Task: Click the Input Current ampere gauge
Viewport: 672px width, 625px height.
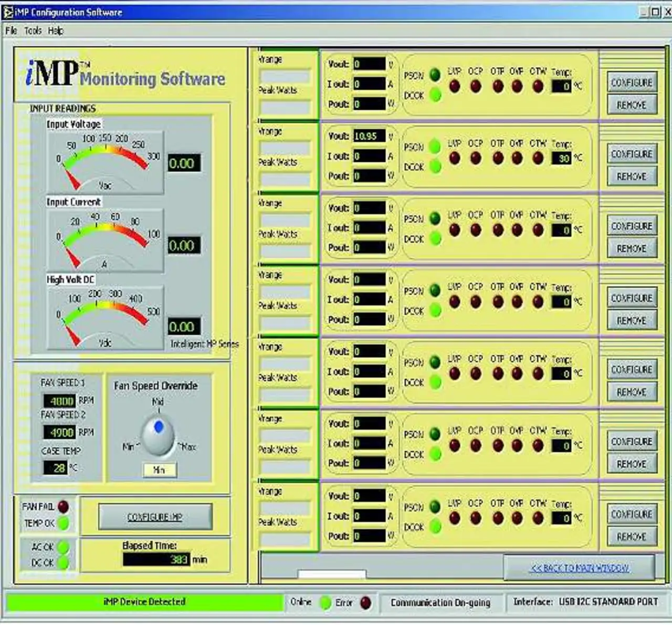Action: (x=105, y=240)
